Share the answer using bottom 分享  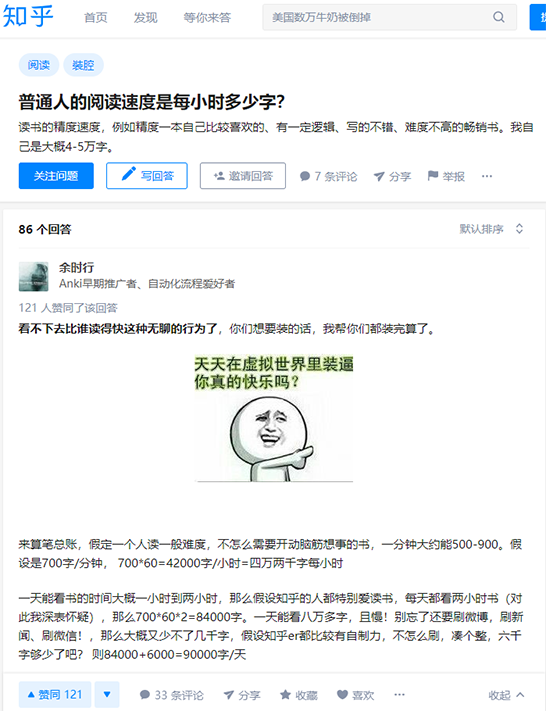242,695
